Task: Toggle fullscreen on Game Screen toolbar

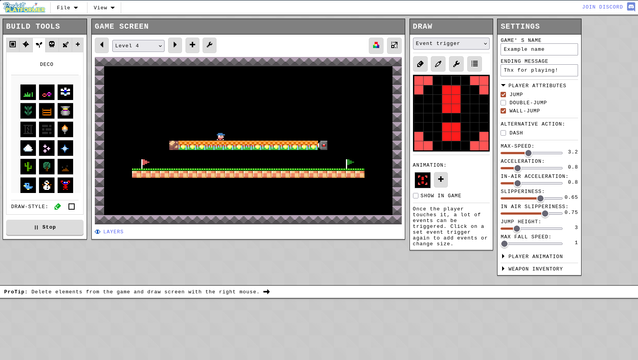Action: (x=394, y=45)
